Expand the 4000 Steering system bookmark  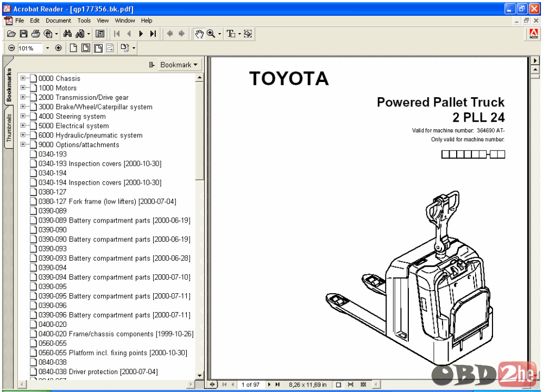23,116
